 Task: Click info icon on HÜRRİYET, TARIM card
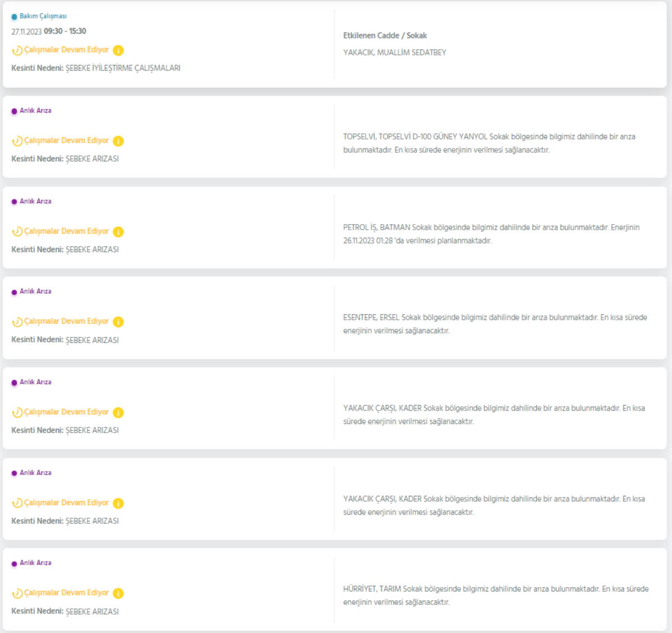118,593
